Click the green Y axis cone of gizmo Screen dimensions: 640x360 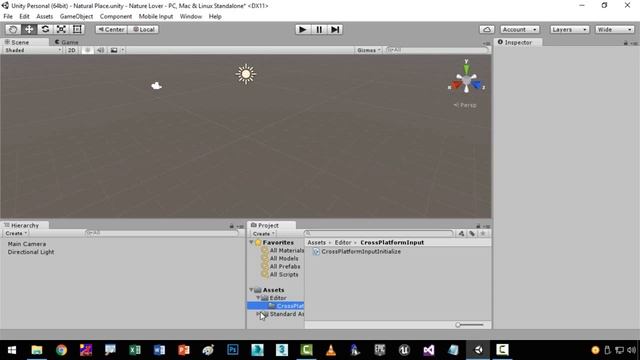[466, 68]
